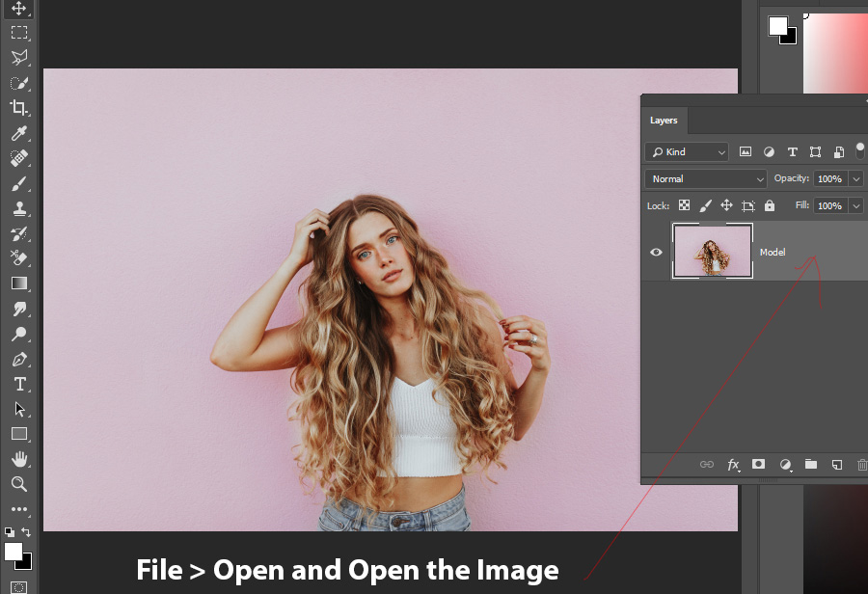
Task: Filter layers by pixel layers
Action: pos(746,151)
